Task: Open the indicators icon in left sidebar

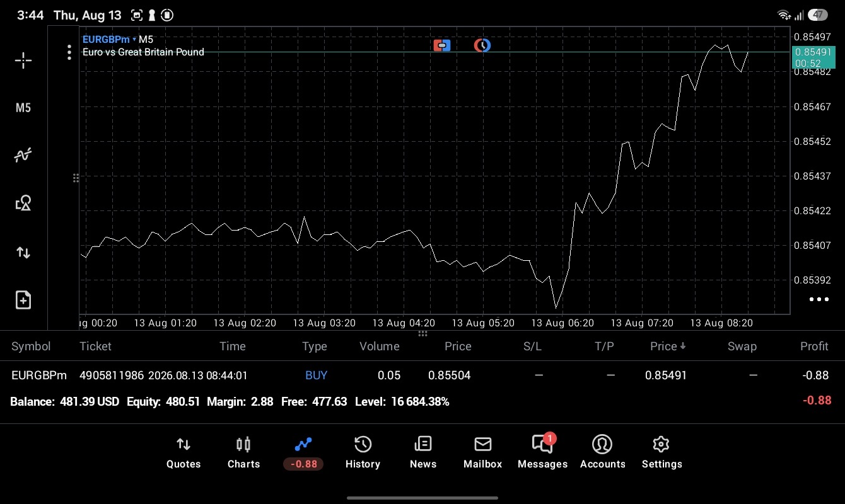Action: (23, 155)
